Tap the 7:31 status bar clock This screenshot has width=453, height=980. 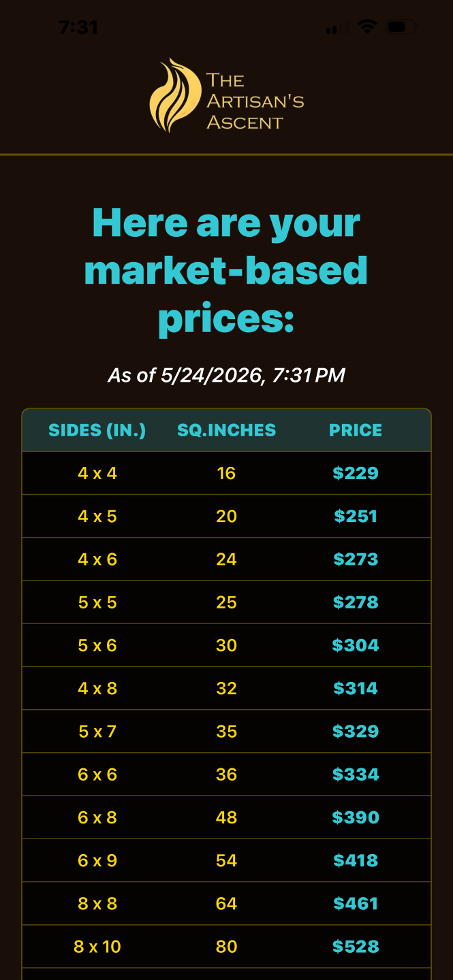coord(78,27)
